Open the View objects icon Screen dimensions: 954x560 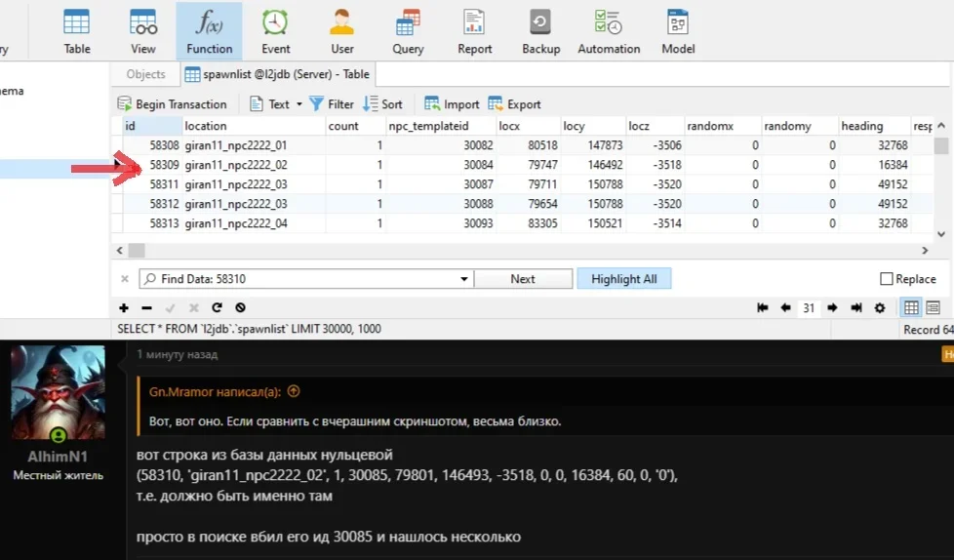[x=143, y=31]
